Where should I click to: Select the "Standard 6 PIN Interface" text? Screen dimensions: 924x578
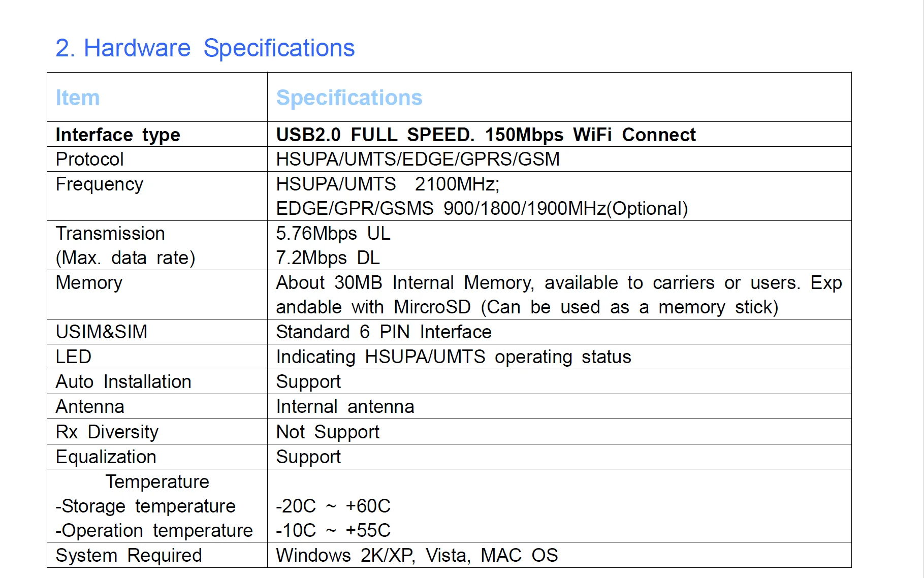[384, 332]
